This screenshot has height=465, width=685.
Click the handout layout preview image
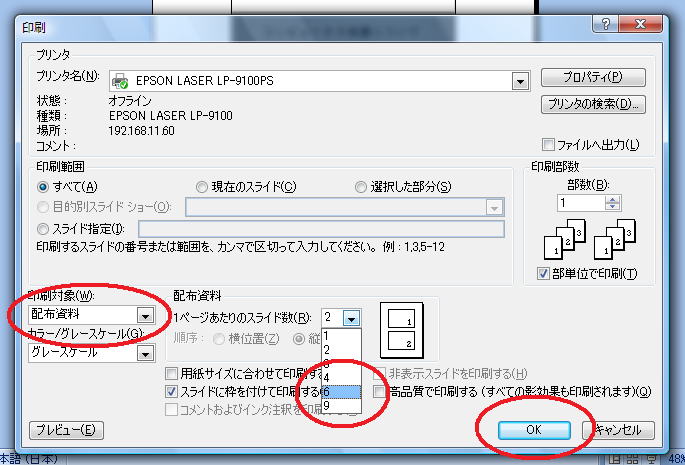coord(402,330)
